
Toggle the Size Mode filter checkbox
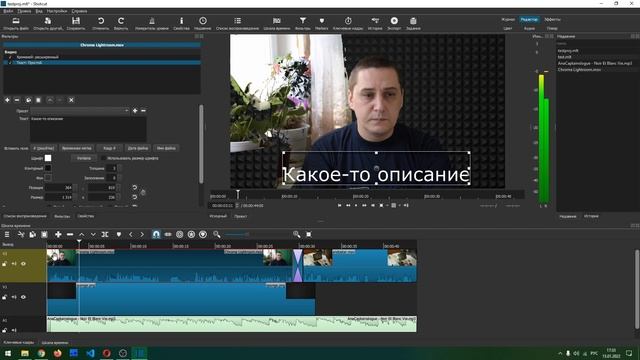pos(11,57)
